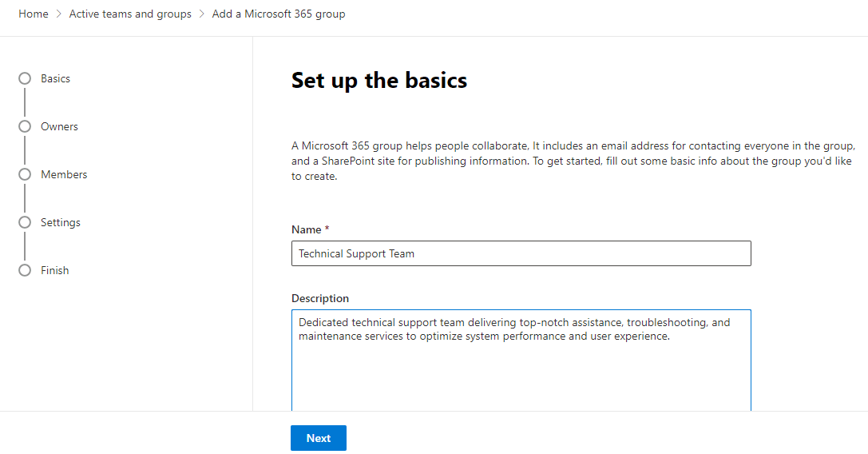Click the Finish step circle
Screen dimensions: 868x454
25,270
